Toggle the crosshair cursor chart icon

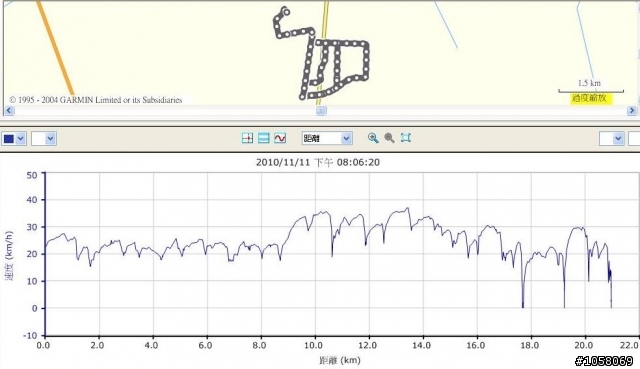(247, 138)
